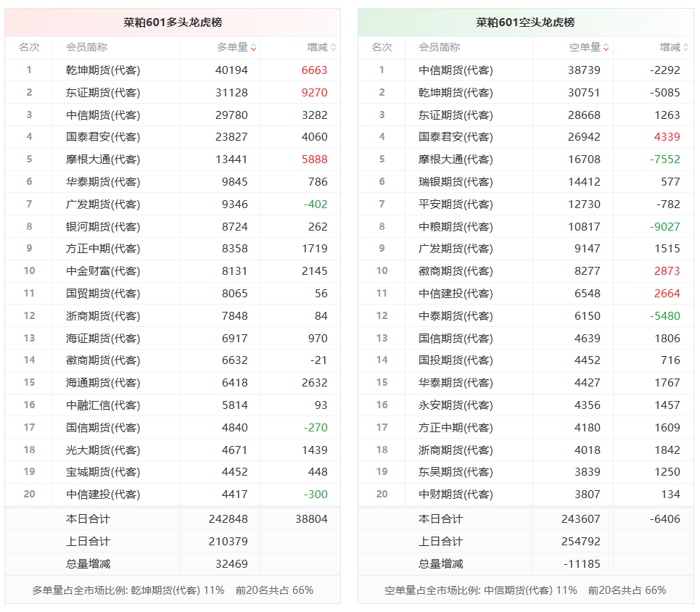Click 乾坤期货(代客) in long ranking row 1
The image size is (700, 612).
click(103, 70)
